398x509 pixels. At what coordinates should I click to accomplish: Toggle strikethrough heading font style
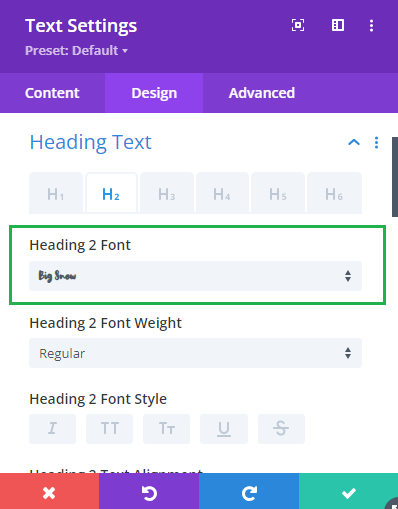click(x=281, y=429)
